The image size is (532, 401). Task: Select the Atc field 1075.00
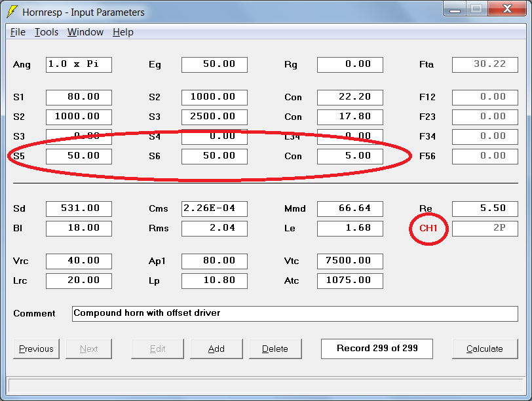coord(350,281)
